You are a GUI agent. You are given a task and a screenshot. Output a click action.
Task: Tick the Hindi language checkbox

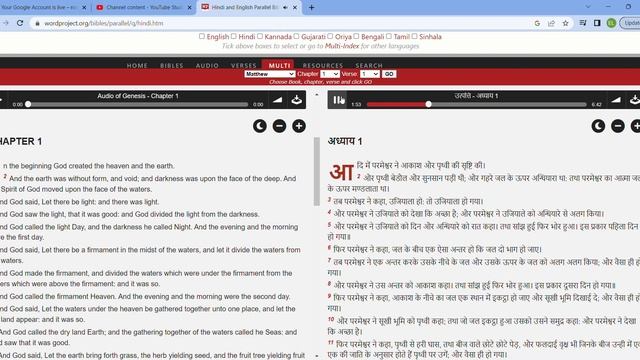pyautogui.click(x=233, y=36)
